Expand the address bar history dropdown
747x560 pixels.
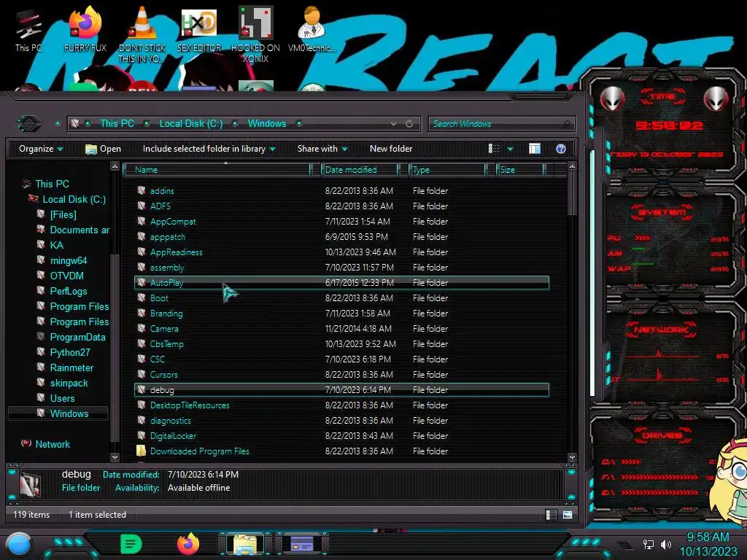pos(393,124)
